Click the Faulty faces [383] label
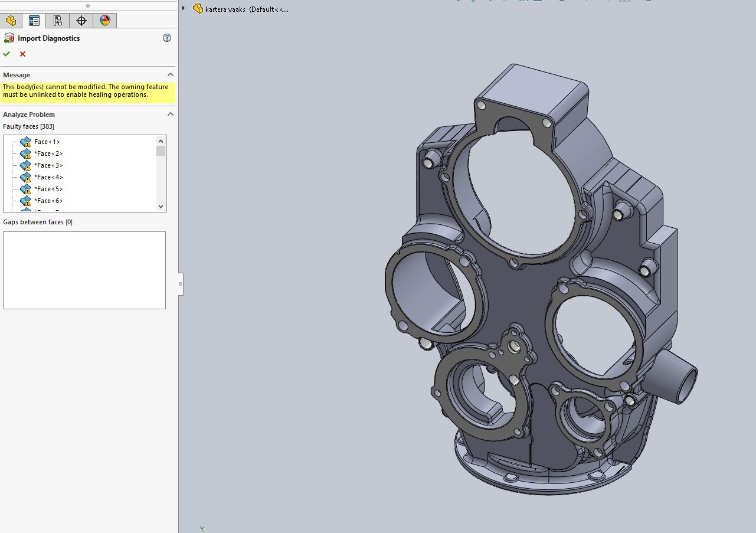This screenshot has height=533, width=756. pos(28,126)
